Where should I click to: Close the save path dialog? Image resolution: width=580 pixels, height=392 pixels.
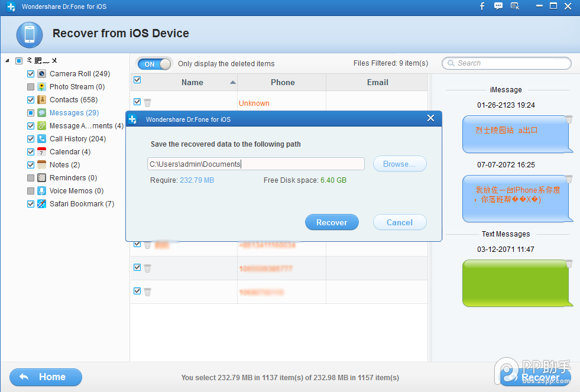click(x=430, y=118)
